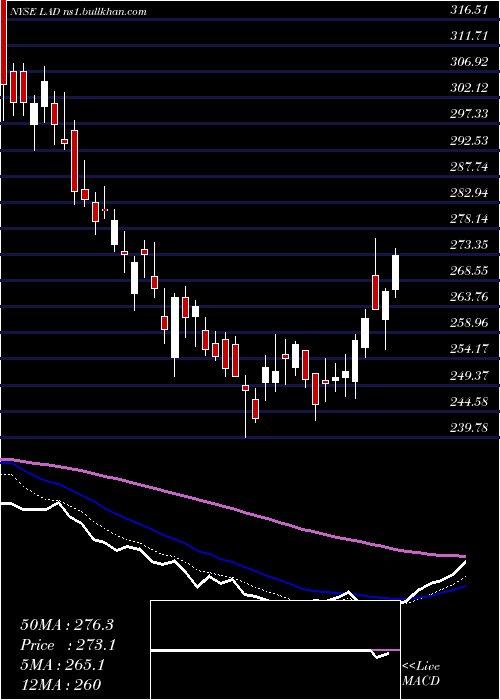The image size is (500, 700).
Task: Click the last white candlestick near 273
Action: [x=395, y=272]
